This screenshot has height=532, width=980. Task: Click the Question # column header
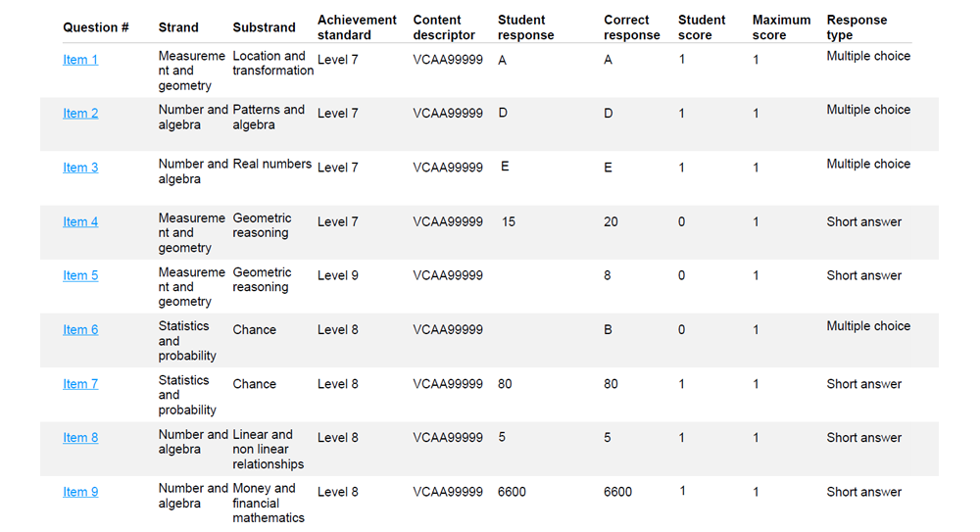coord(96,27)
